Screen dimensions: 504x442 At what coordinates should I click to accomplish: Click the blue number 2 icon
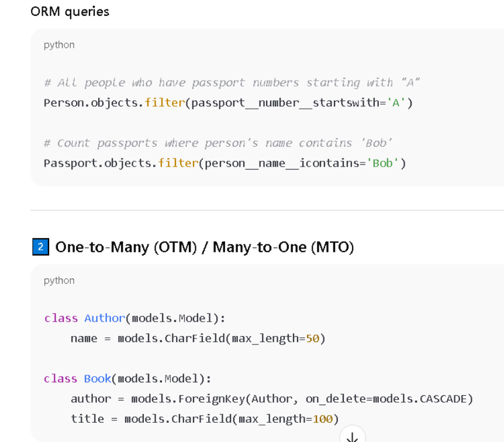pyautogui.click(x=40, y=247)
